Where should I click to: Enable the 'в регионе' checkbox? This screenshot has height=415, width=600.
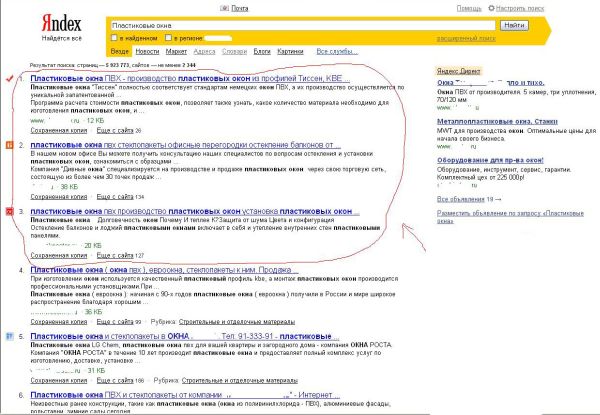tap(168, 37)
